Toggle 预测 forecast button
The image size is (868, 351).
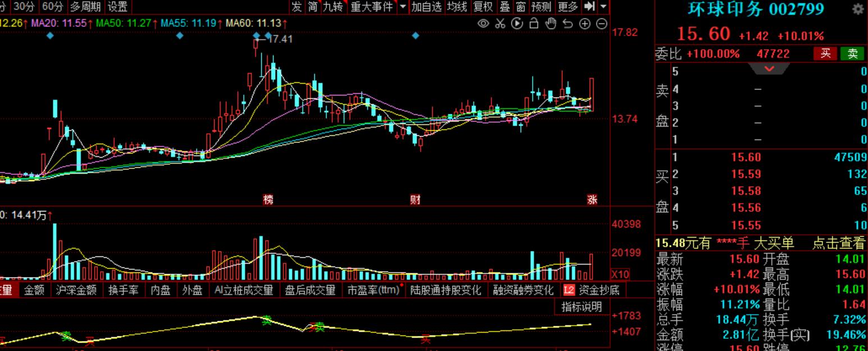pyautogui.click(x=541, y=7)
